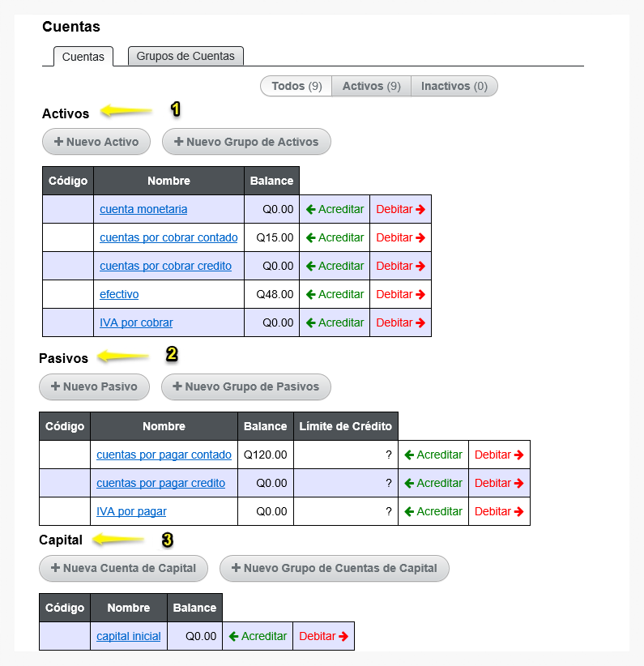
Task: Click Debitar arrow for capital inicial
Action: [x=343, y=636]
